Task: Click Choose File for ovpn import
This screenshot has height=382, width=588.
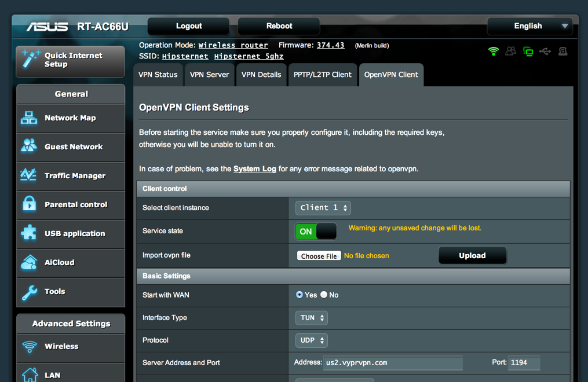Action: pyautogui.click(x=319, y=256)
